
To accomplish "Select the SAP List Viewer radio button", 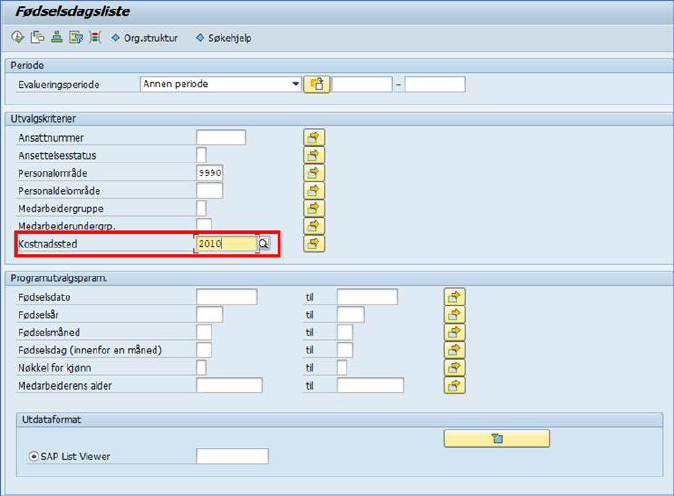I will pos(33,456).
